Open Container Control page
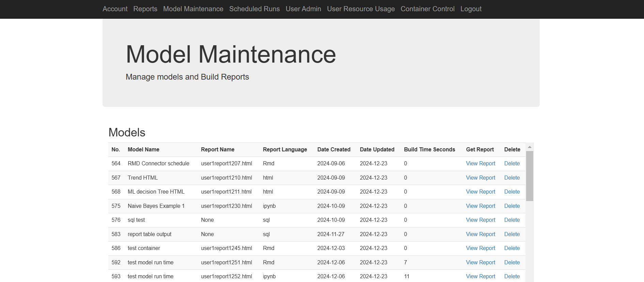Viewport: 644px width, 282px height. tap(427, 9)
